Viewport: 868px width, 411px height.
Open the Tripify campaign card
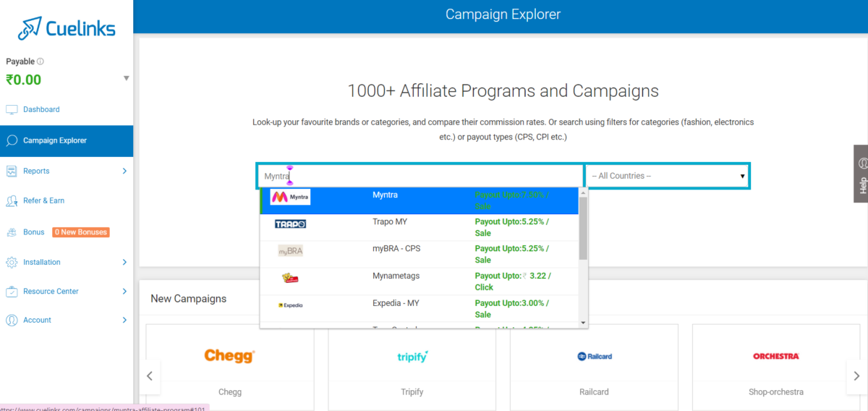coord(412,368)
